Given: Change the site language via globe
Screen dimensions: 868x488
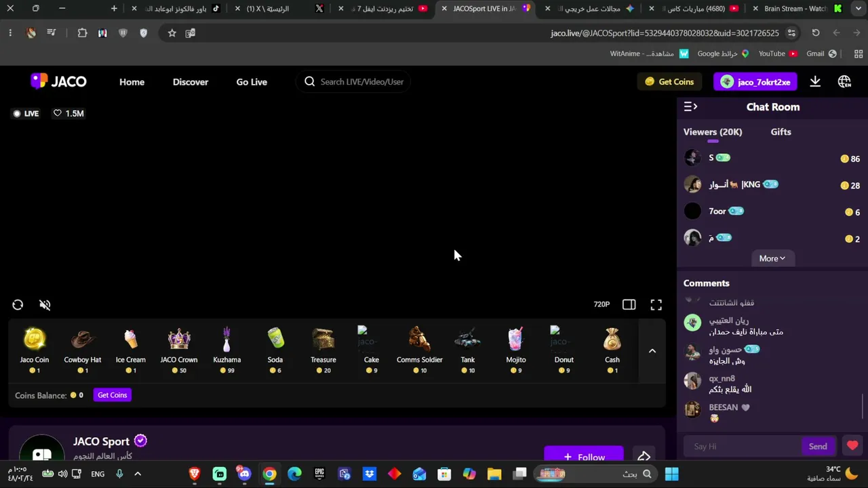Looking at the screenshot, I should click(x=844, y=82).
